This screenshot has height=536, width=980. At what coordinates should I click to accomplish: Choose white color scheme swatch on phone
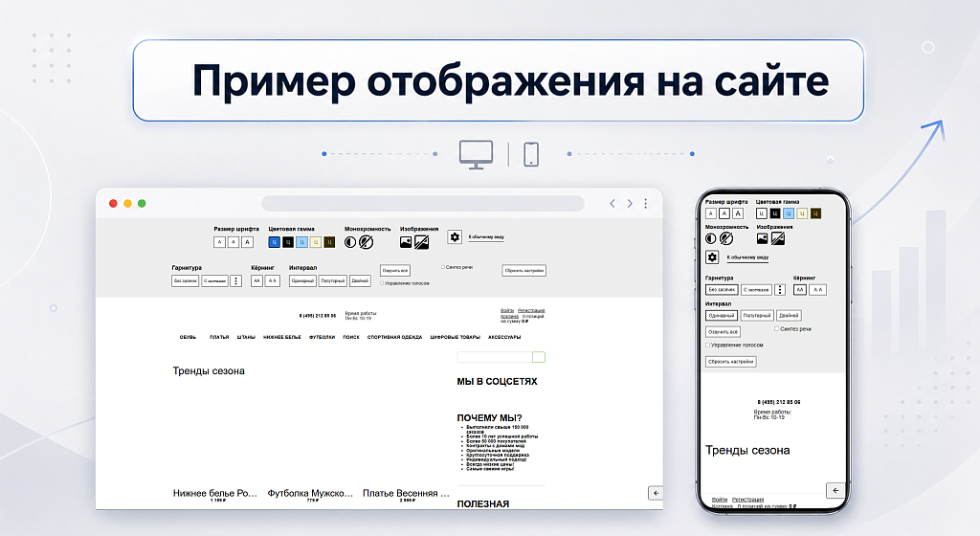click(x=761, y=213)
